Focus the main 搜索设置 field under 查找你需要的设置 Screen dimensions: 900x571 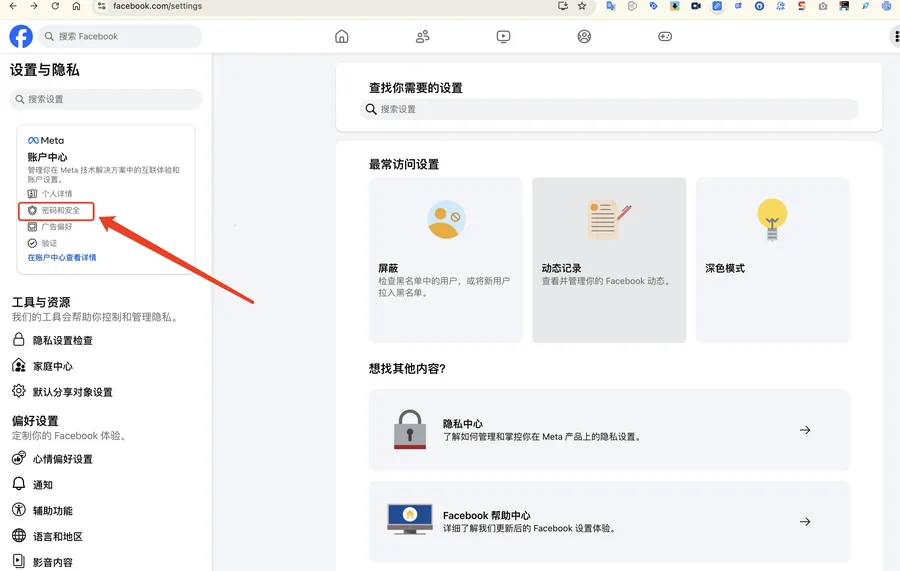click(609, 109)
